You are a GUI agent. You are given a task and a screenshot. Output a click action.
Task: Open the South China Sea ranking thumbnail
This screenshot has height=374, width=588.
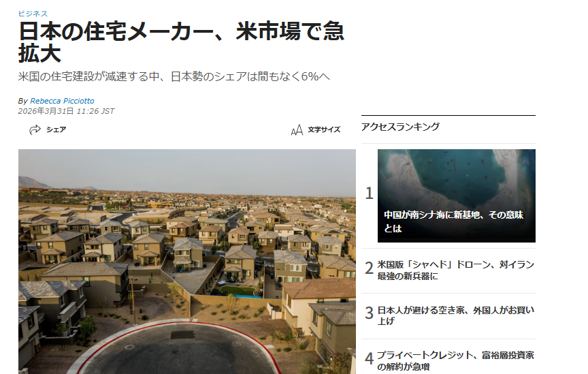457,196
